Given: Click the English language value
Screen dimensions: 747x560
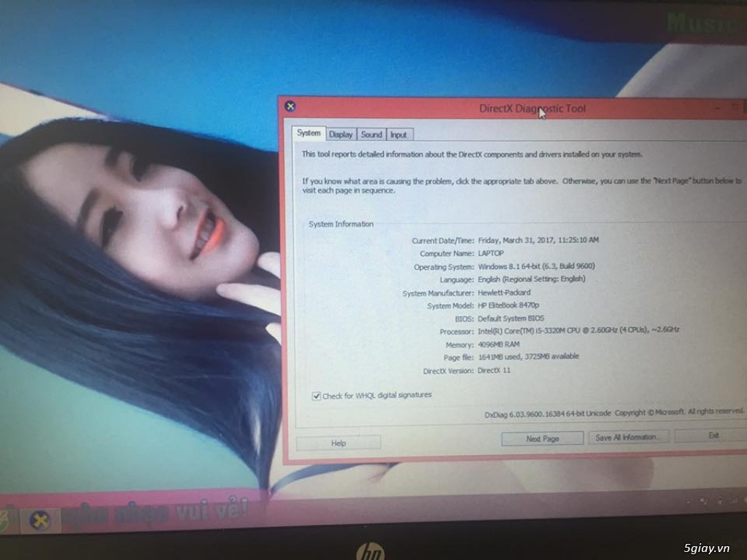Looking at the screenshot, I should point(532,279).
